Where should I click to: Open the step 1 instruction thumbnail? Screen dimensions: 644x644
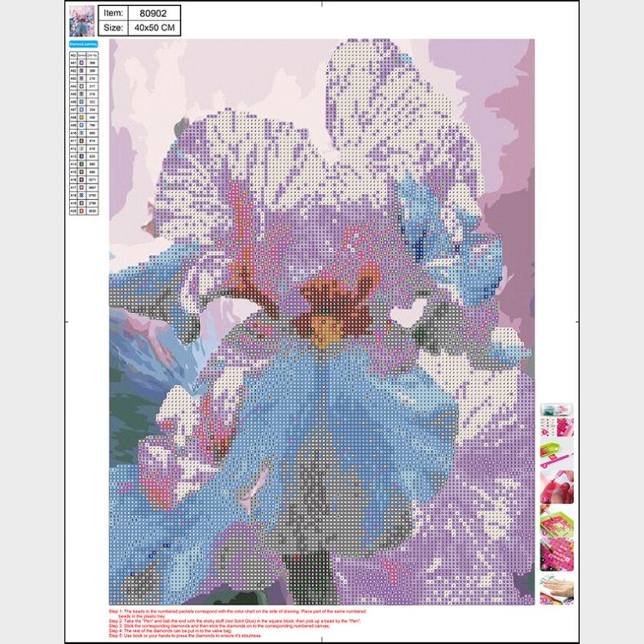coord(557,427)
